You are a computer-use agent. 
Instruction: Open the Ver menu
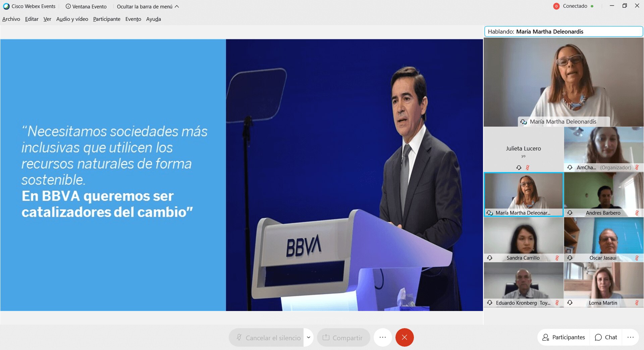(47, 19)
